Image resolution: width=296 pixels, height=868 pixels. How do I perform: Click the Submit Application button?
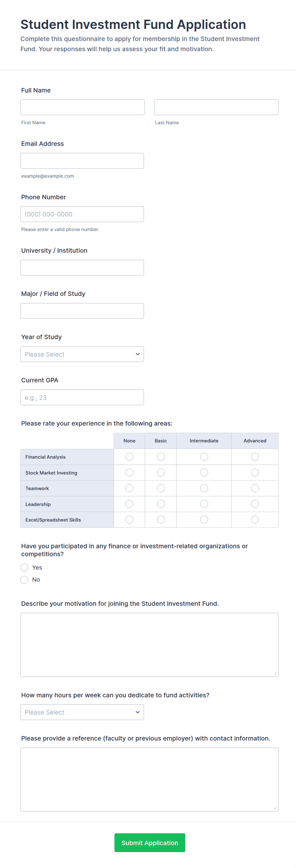click(150, 842)
